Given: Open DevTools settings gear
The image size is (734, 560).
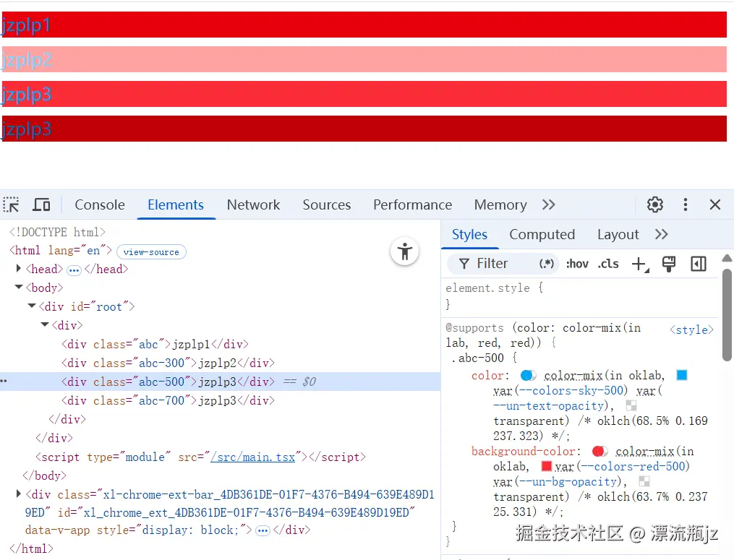Looking at the screenshot, I should point(655,204).
